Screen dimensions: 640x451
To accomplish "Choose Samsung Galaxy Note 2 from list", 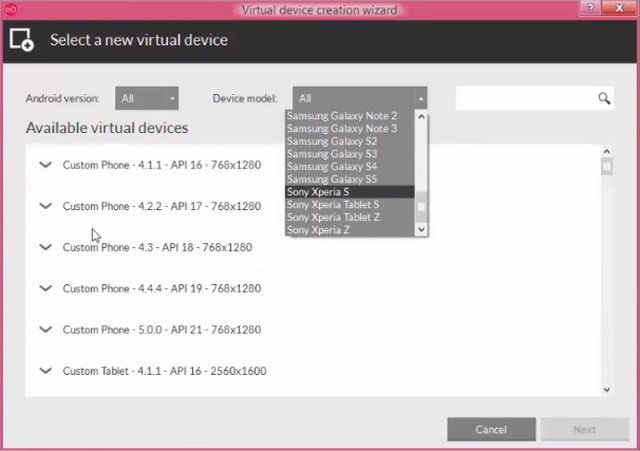I will pos(350,116).
